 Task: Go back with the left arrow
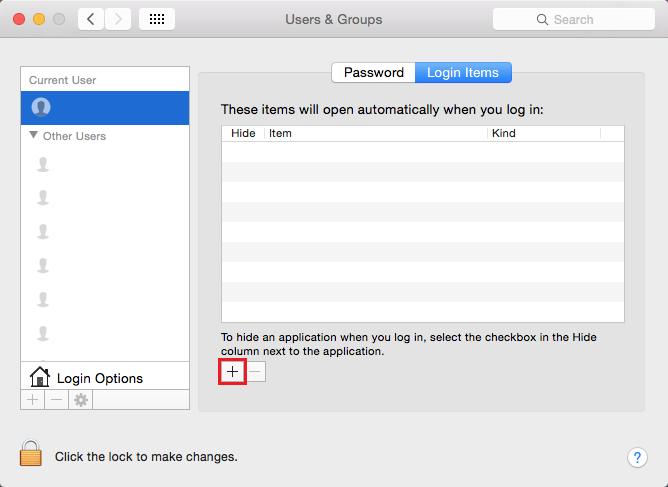(91, 19)
